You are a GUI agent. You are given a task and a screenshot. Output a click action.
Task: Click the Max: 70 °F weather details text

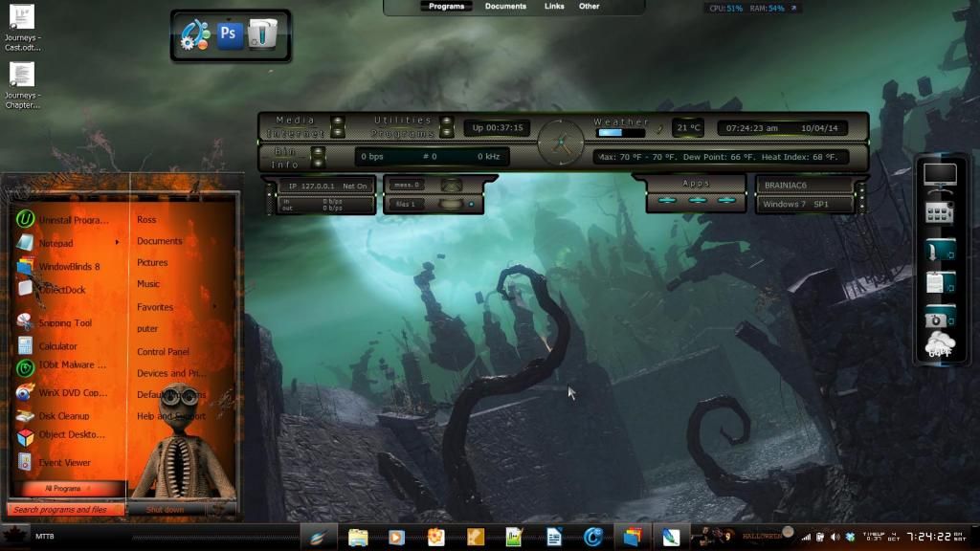(x=719, y=157)
